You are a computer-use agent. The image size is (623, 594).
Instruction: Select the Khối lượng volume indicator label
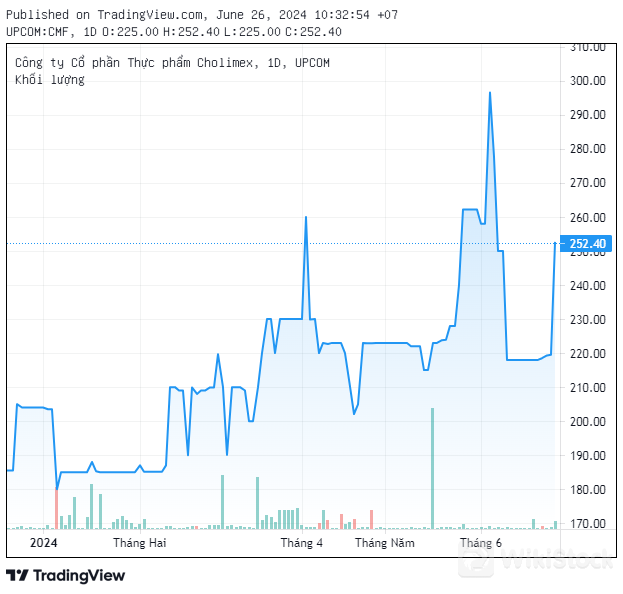click(50, 80)
